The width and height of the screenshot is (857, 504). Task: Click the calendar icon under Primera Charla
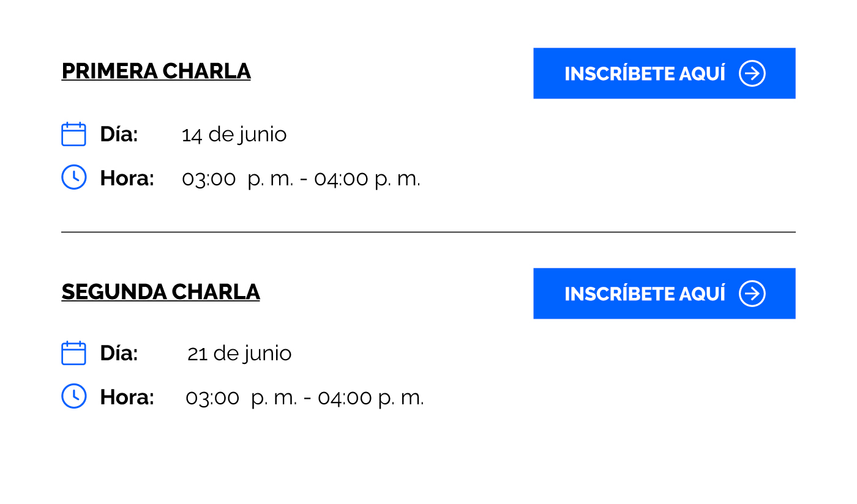coord(73,134)
